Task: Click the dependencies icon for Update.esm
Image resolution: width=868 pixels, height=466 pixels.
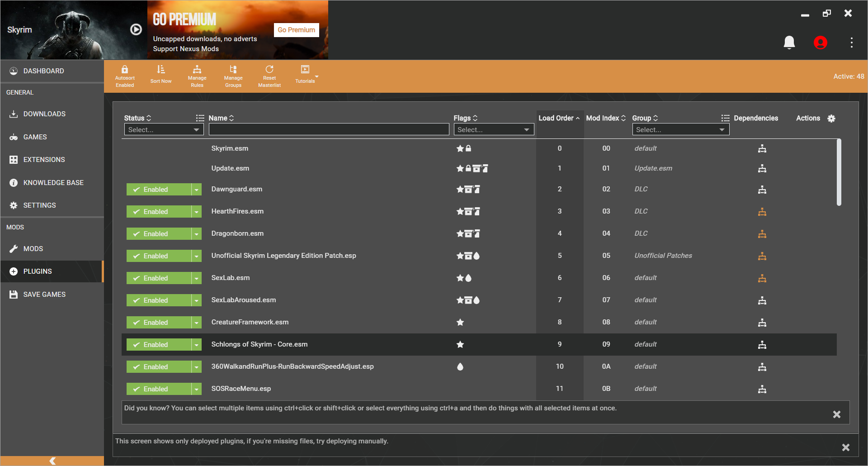Action: coord(762,168)
